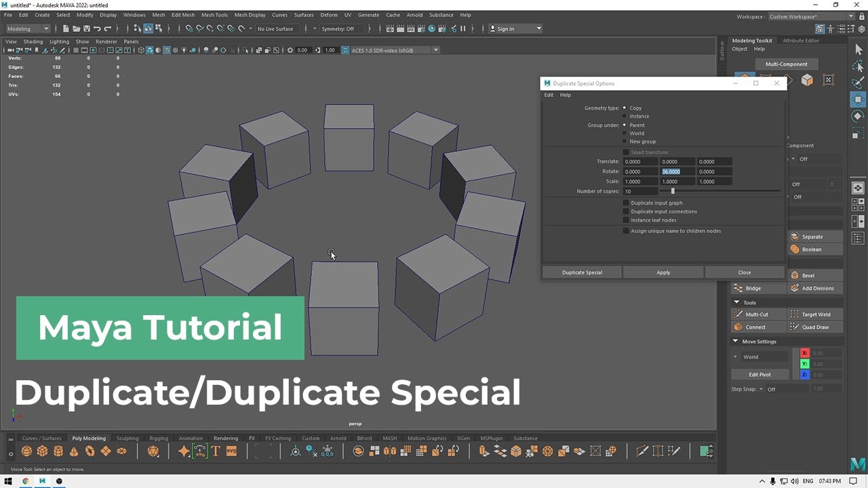
Task: Enable Assign unique name to children nodes
Action: point(626,231)
